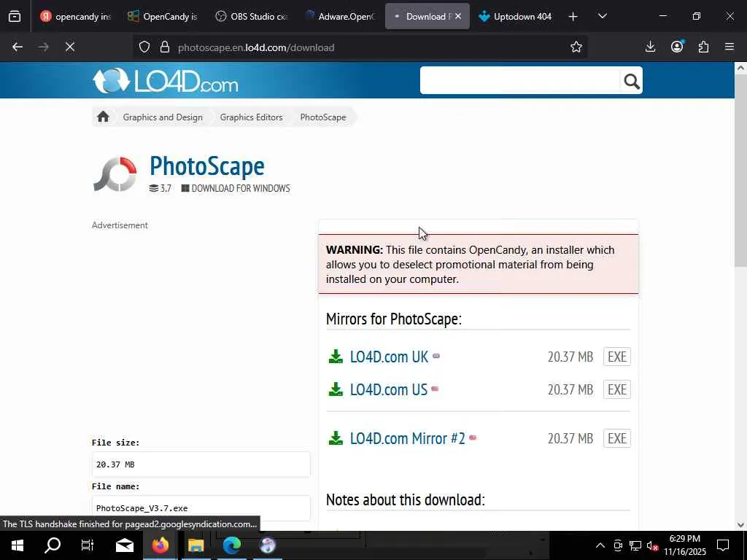Click the green download arrow for US mirror

coord(336,389)
